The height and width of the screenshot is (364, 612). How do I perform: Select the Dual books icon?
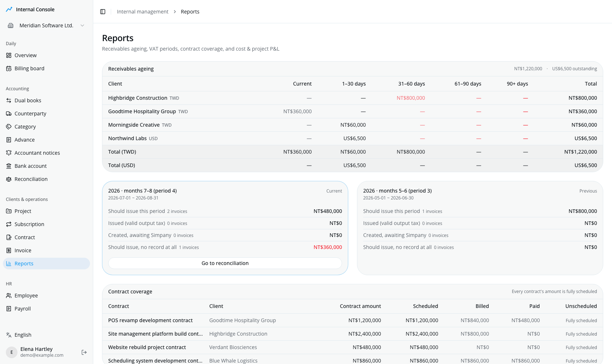click(9, 100)
